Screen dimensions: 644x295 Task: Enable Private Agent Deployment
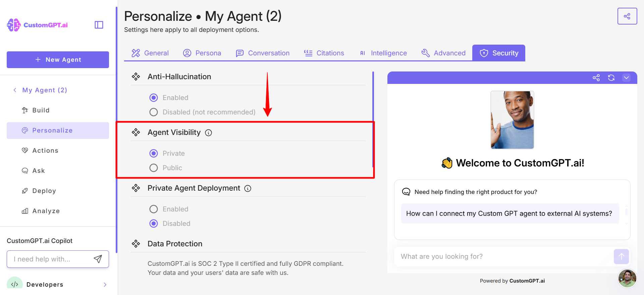coord(154,209)
